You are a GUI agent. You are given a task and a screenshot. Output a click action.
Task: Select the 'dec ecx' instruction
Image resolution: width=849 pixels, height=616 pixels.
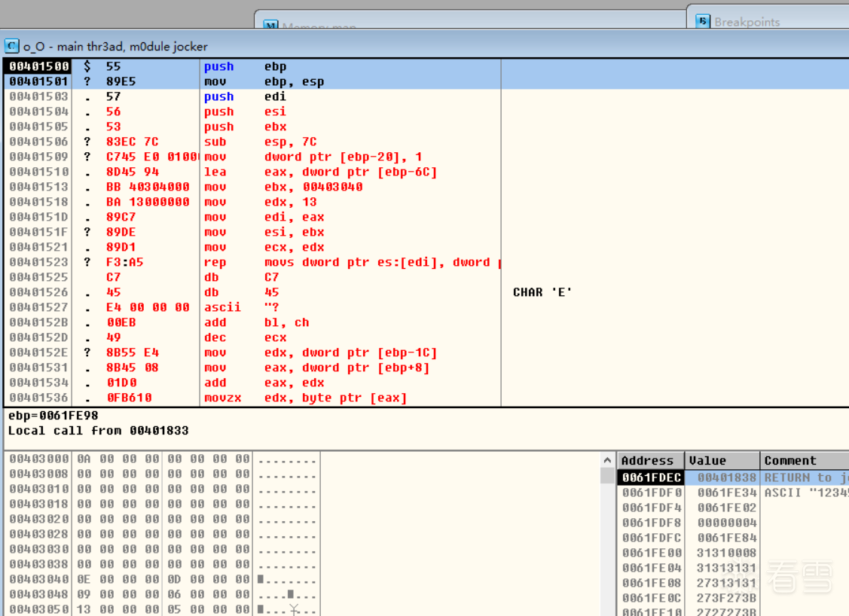pos(245,338)
